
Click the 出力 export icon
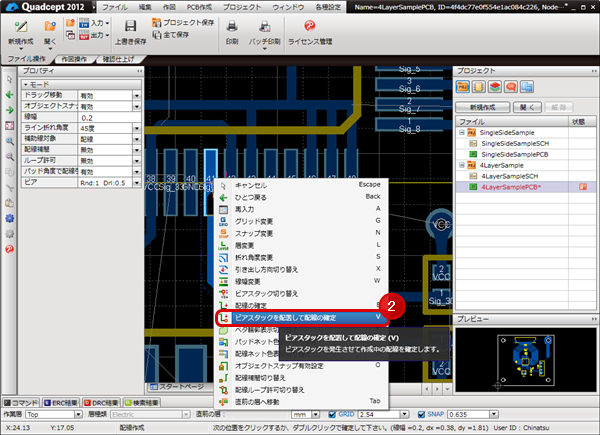(84, 35)
